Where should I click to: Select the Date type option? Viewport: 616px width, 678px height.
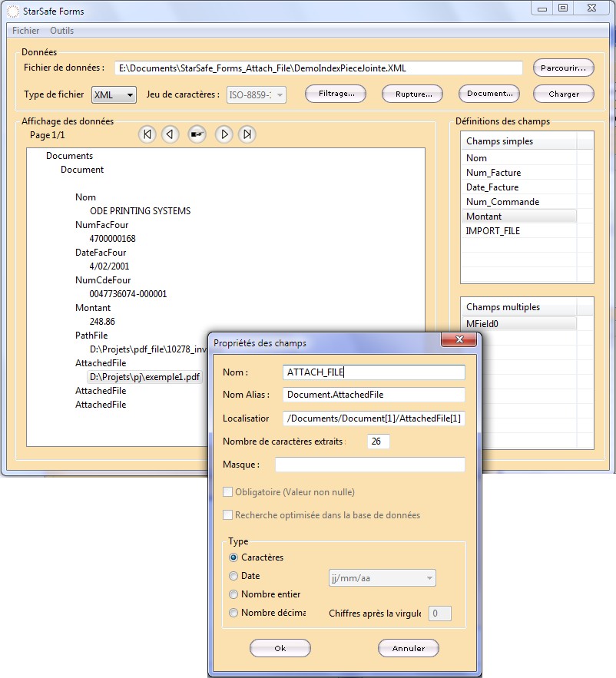[x=233, y=576]
